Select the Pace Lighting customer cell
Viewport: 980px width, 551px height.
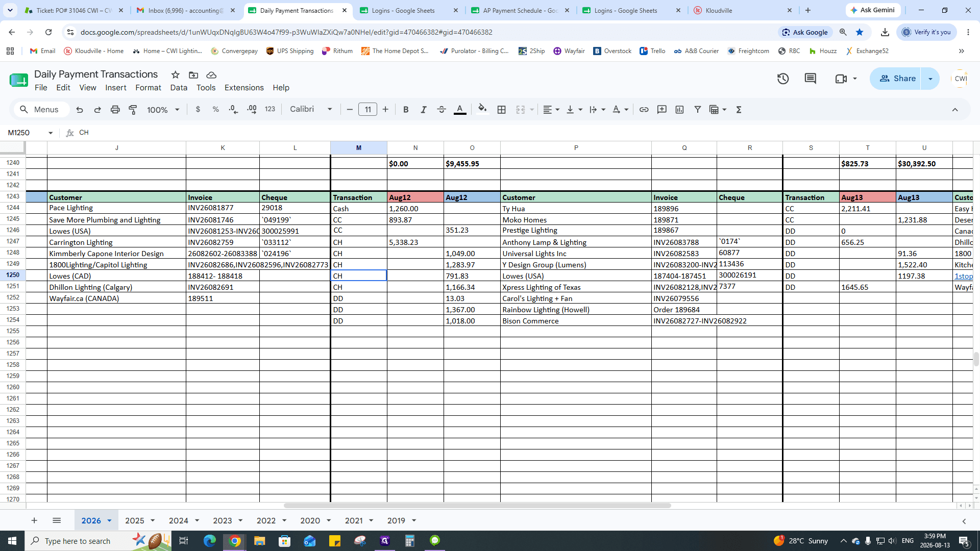(116, 208)
